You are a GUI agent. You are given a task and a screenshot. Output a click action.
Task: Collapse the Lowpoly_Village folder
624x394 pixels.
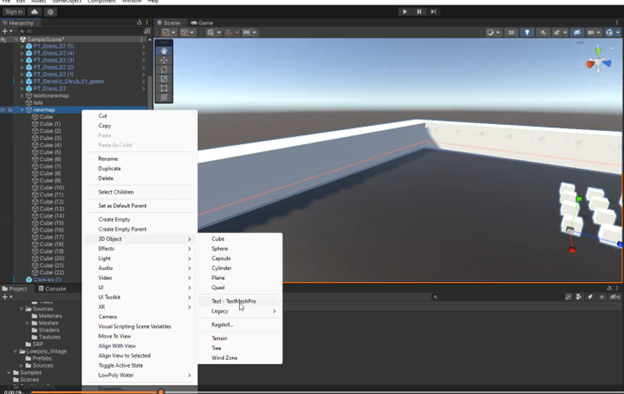pos(15,351)
